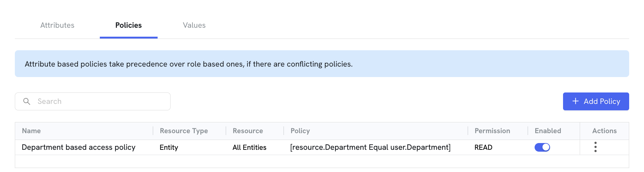Click the All Entities resource cell
The height and width of the screenshot is (172, 644).
[x=249, y=147]
